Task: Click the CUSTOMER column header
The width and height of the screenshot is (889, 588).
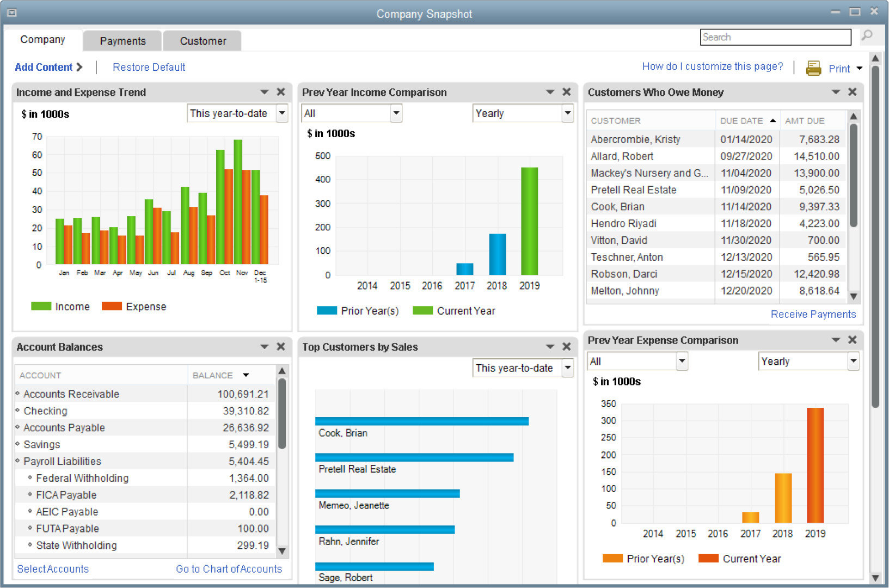Action: point(651,120)
